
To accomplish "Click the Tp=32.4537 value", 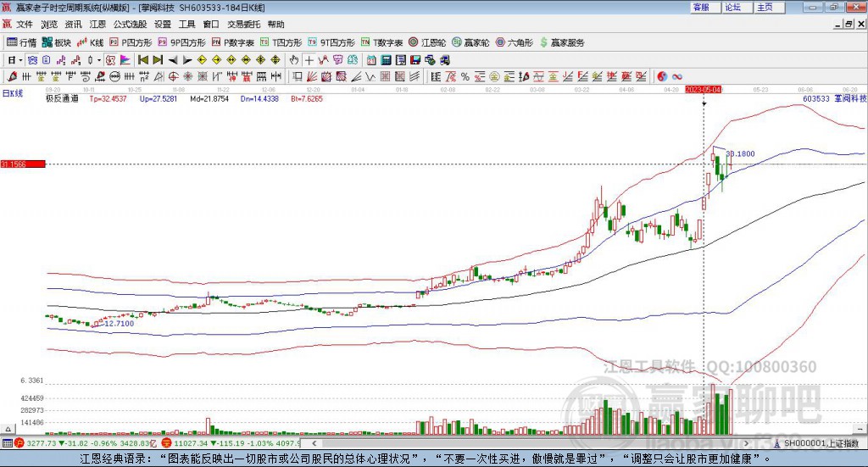I will click(108, 98).
